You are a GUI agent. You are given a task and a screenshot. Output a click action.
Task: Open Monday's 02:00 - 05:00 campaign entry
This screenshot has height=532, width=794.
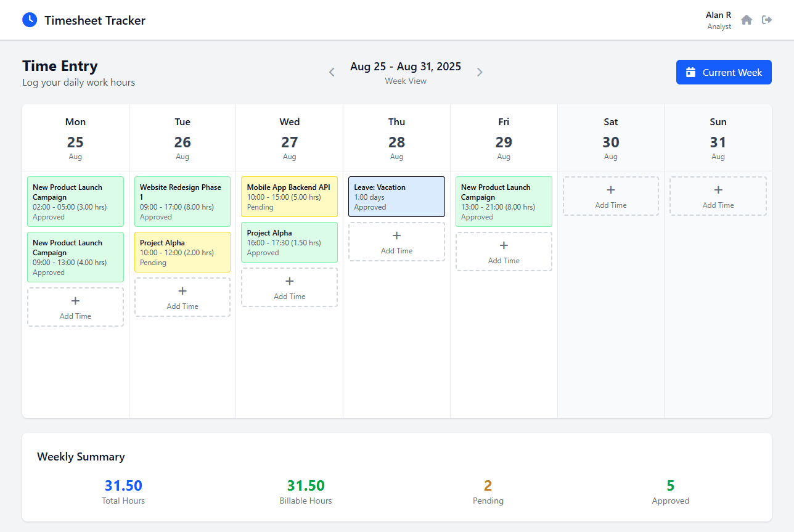[x=75, y=202]
